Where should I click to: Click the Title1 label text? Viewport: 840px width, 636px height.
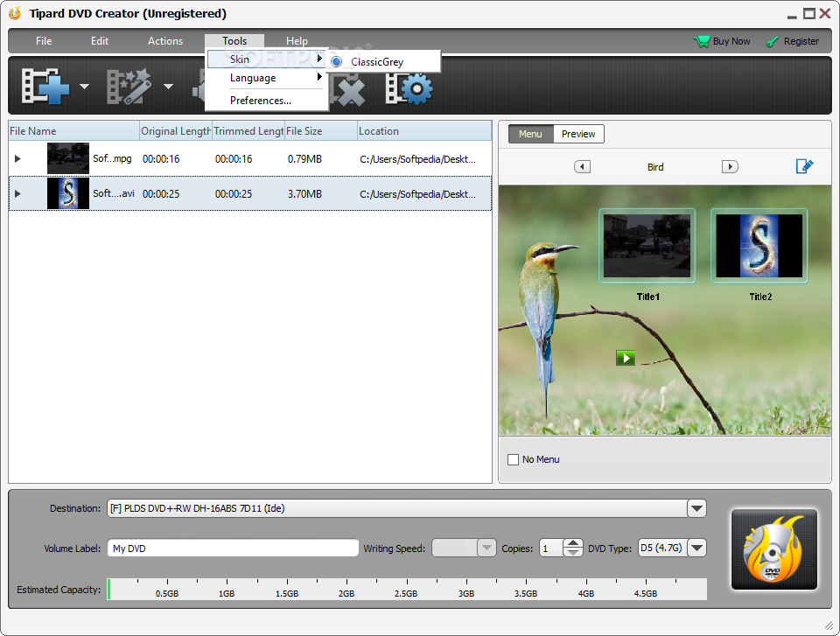point(647,297)
